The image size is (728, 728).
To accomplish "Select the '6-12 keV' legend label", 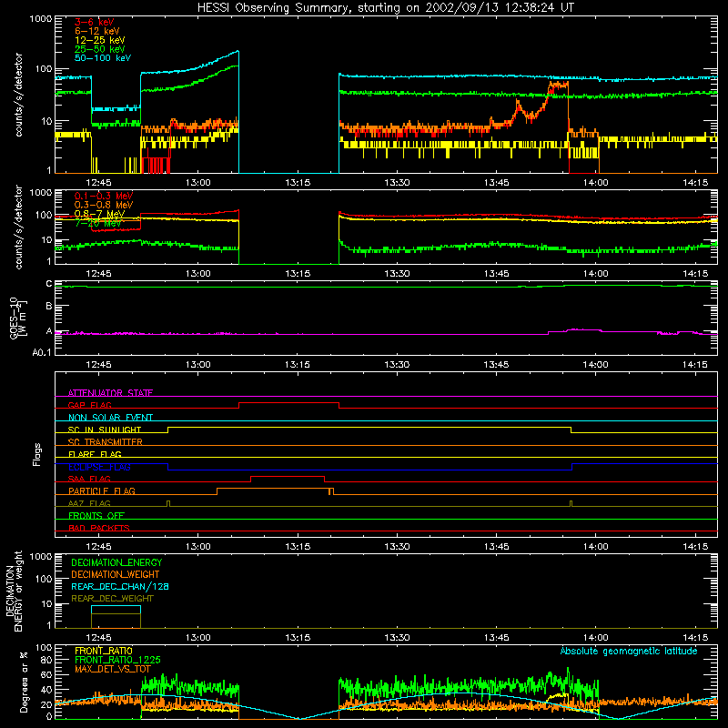I will tap(97, 31).
